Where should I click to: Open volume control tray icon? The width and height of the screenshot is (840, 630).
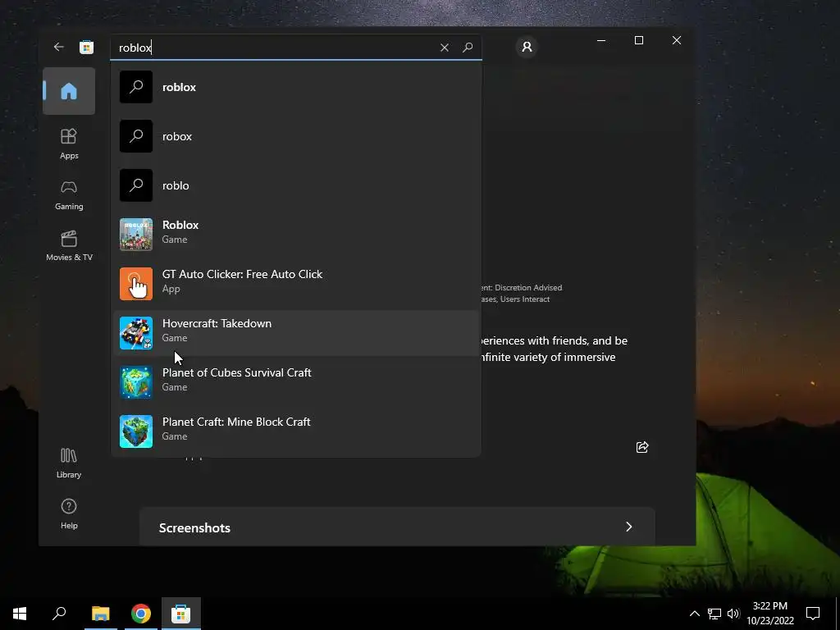[733, 614]
